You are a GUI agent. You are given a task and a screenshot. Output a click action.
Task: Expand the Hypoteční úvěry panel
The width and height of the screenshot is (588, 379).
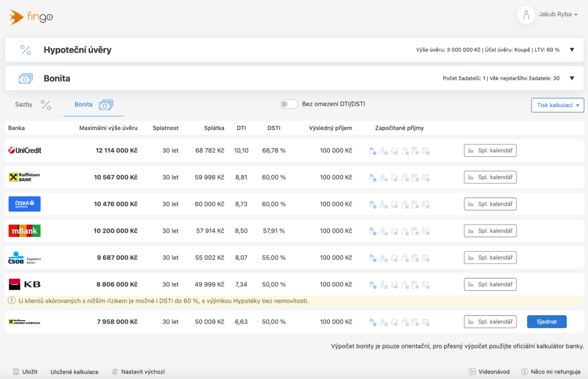572,50
